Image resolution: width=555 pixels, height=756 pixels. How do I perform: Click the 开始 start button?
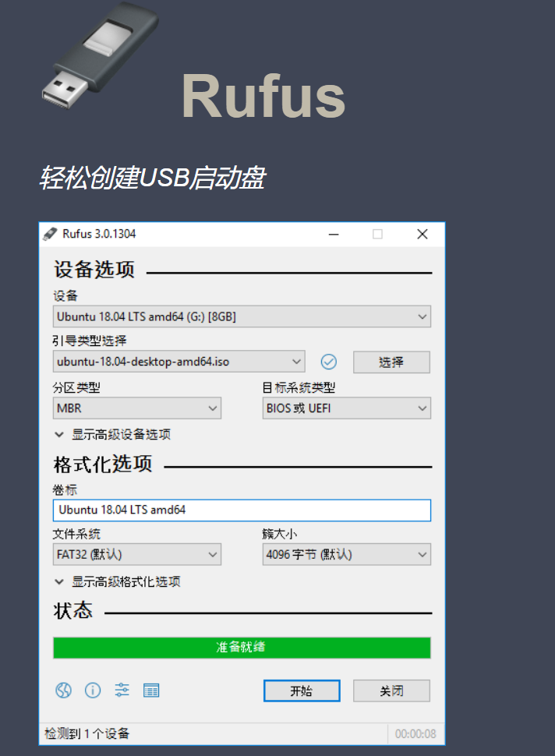(x=302, y=691)
